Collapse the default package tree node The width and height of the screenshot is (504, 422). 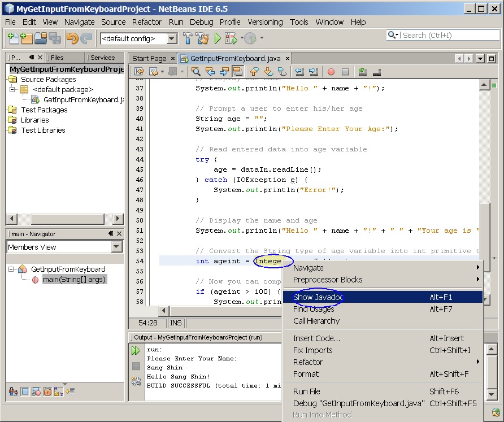tap(12, 89)
